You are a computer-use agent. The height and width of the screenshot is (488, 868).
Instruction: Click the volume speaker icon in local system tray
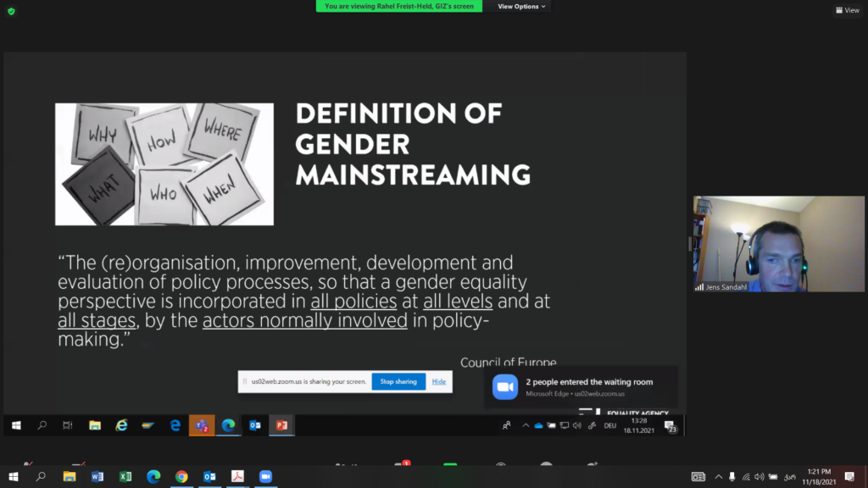click(x=759, y=477)
